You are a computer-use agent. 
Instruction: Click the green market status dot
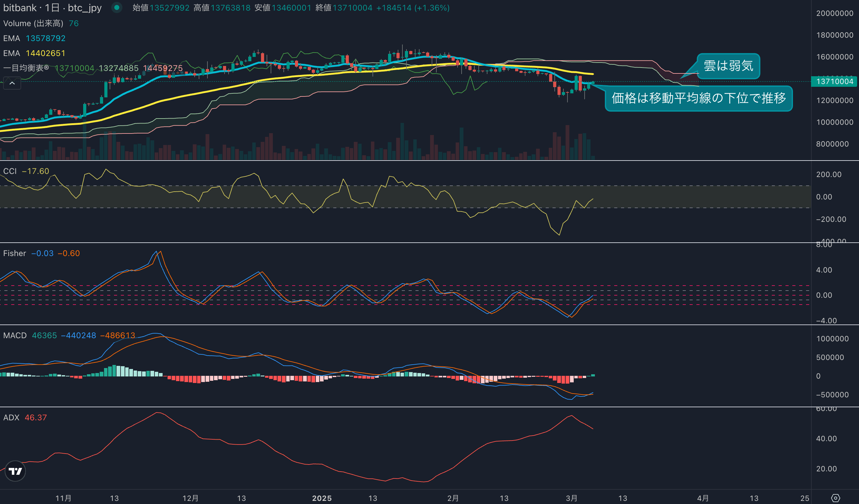(116, 7)
